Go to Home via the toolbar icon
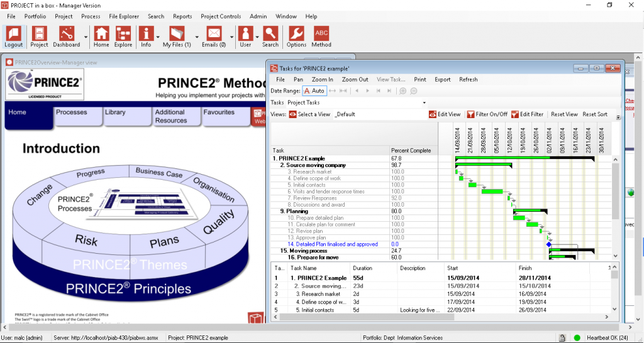 click(x=101, y=37)
